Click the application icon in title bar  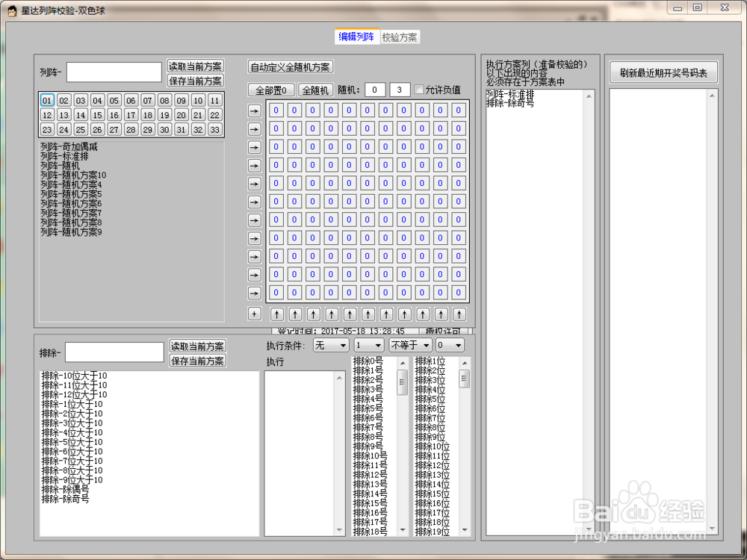coord(12,10)
